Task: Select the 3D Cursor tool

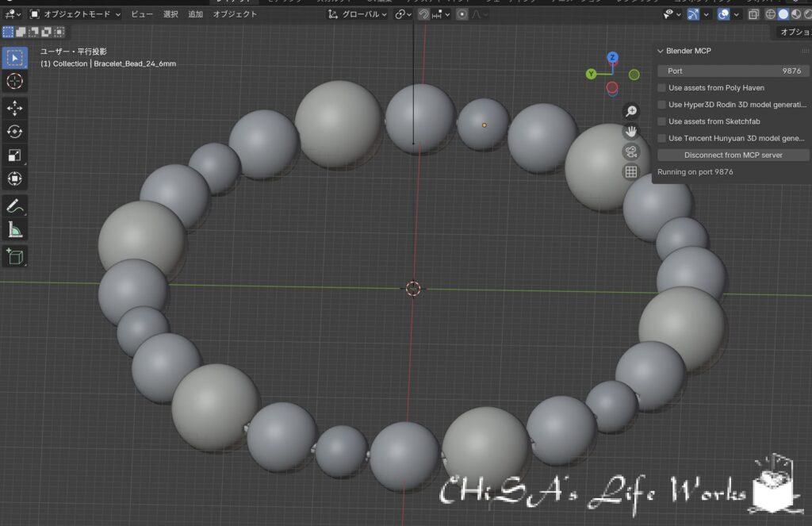Action: pos(14,81)
